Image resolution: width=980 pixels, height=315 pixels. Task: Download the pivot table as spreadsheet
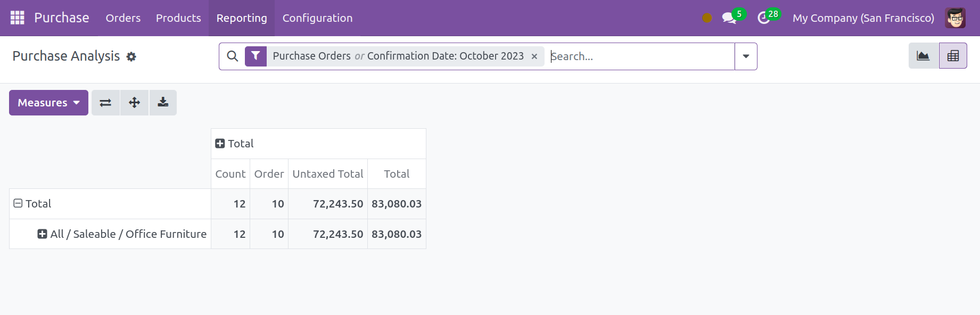tap(163, 103)
